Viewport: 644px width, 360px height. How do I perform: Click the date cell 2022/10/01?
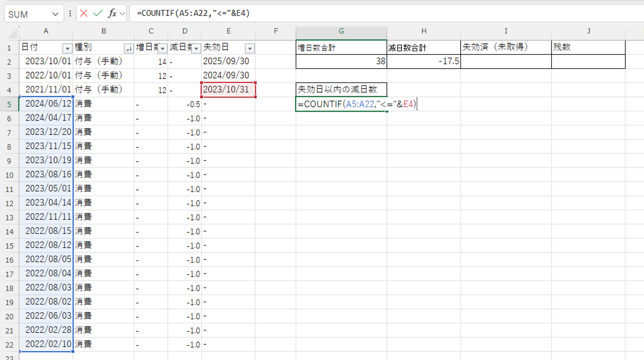click(46, 75)
